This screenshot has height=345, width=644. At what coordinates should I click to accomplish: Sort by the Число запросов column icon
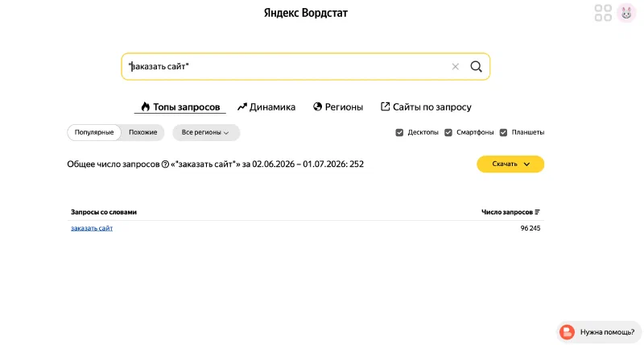coord(537,212)
